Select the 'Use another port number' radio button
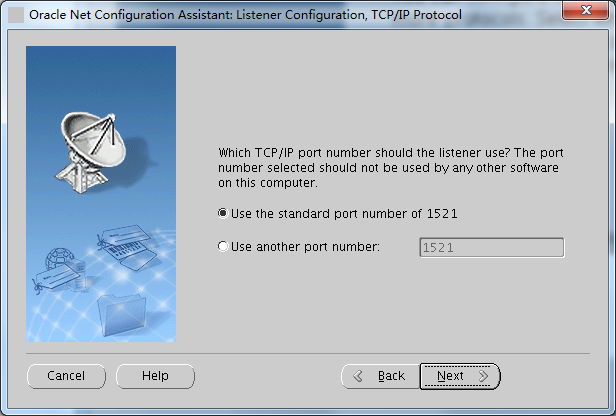The width and height of the screenshot is (616, 416). 223,246
